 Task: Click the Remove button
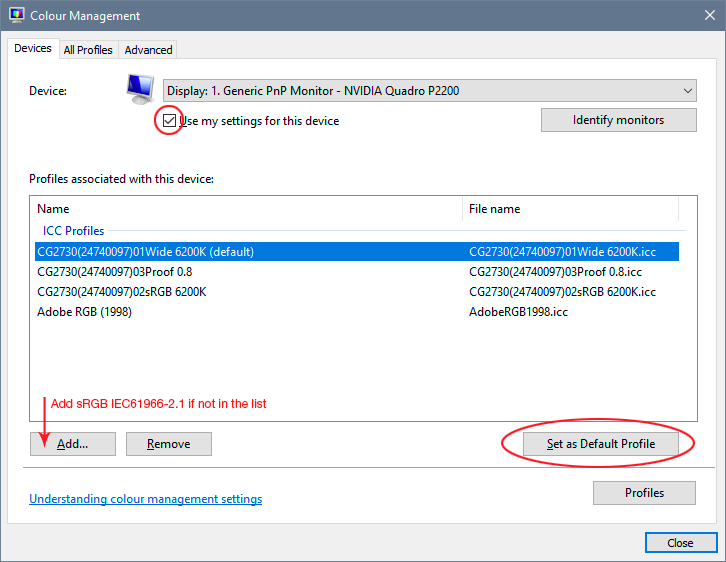point(169,444)
